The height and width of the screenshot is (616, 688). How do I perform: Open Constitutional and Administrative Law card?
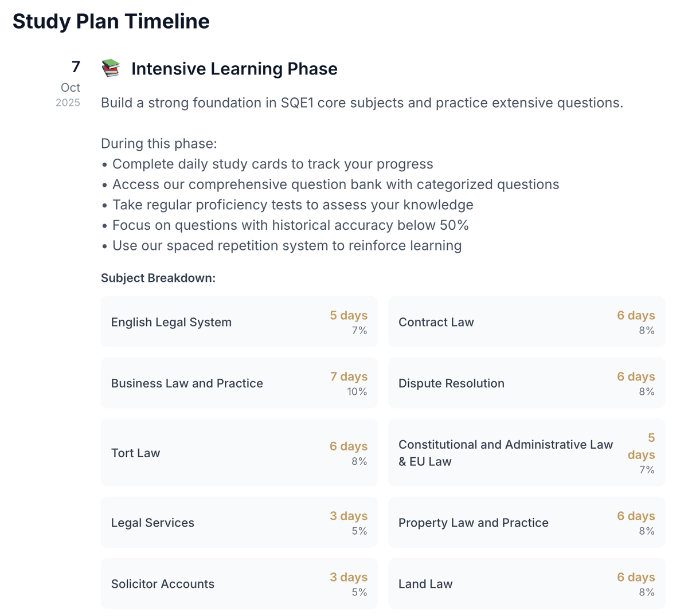526,453
